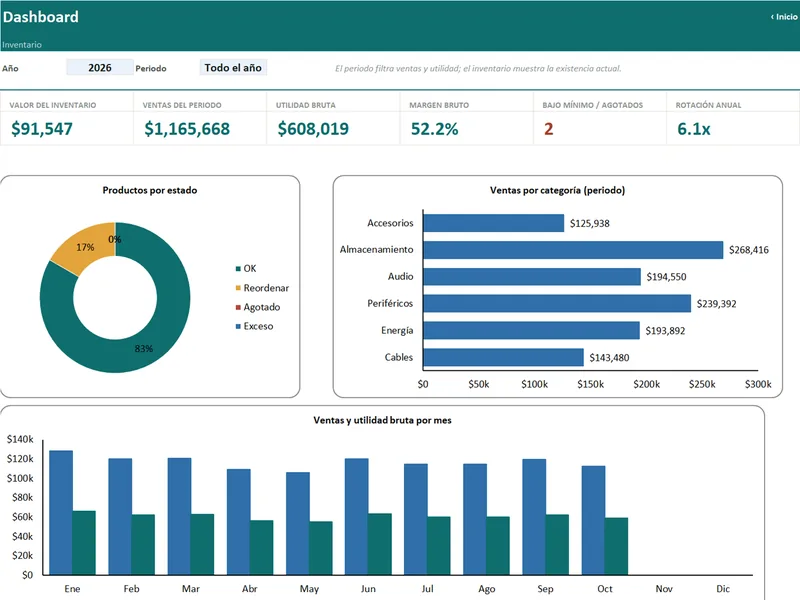Click the Cables bar

coord(504,357)
